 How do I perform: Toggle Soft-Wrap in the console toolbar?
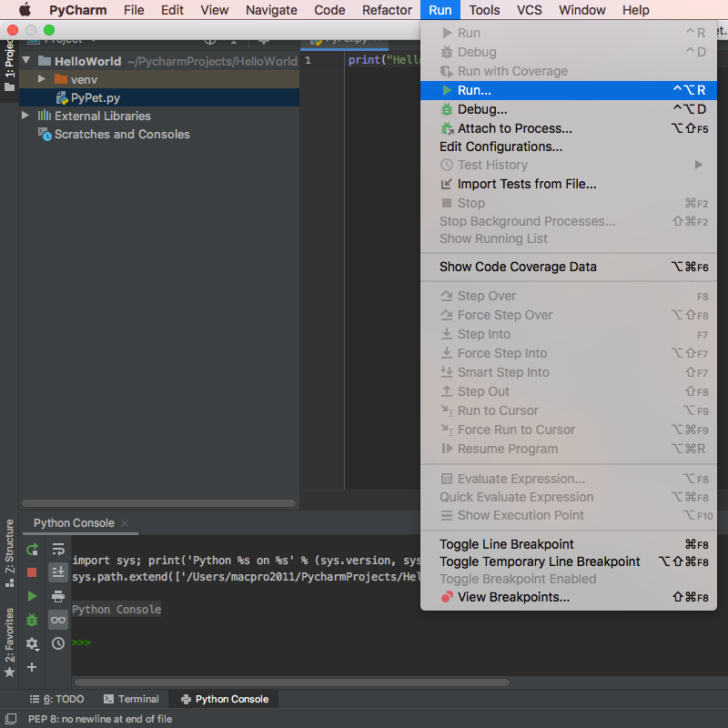(x=58, y=550)
